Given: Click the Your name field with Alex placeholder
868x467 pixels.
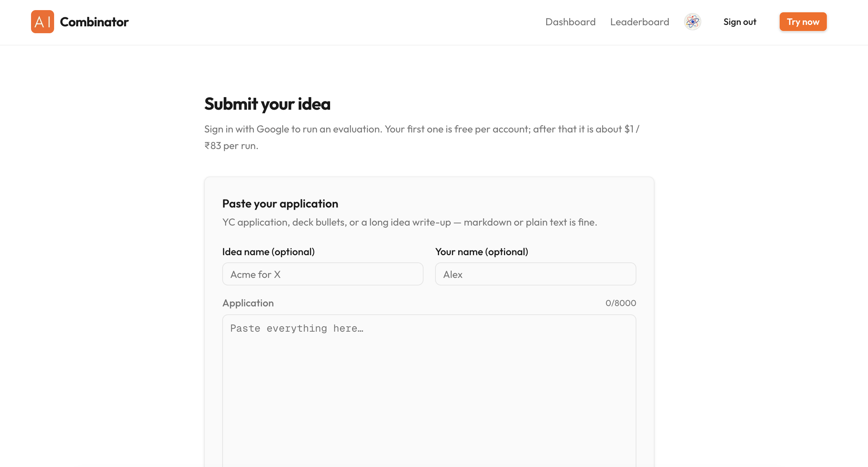Looking at the screenshot, I should 535,274.
